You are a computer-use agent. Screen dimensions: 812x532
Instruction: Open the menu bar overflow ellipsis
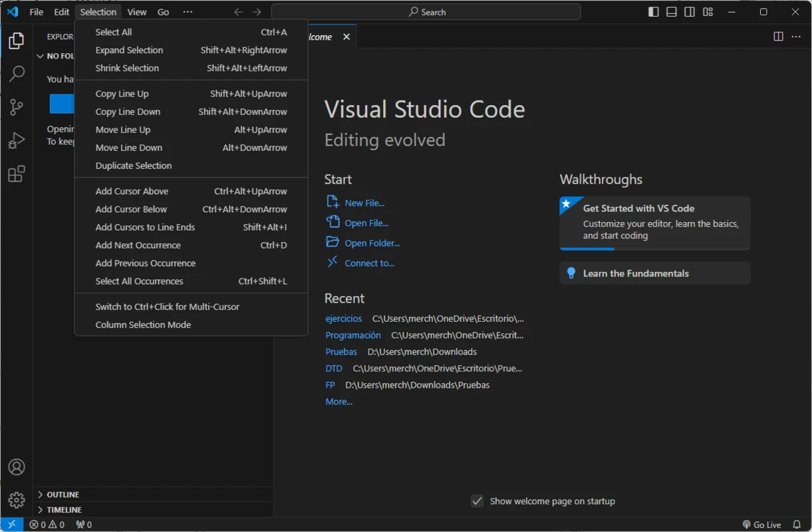click(x=188, y=12)
